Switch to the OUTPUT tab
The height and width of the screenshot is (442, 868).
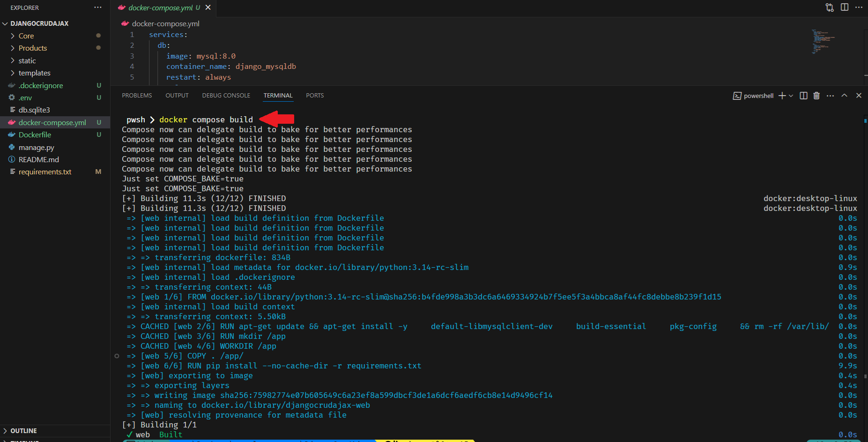click(x=177, y=96)
